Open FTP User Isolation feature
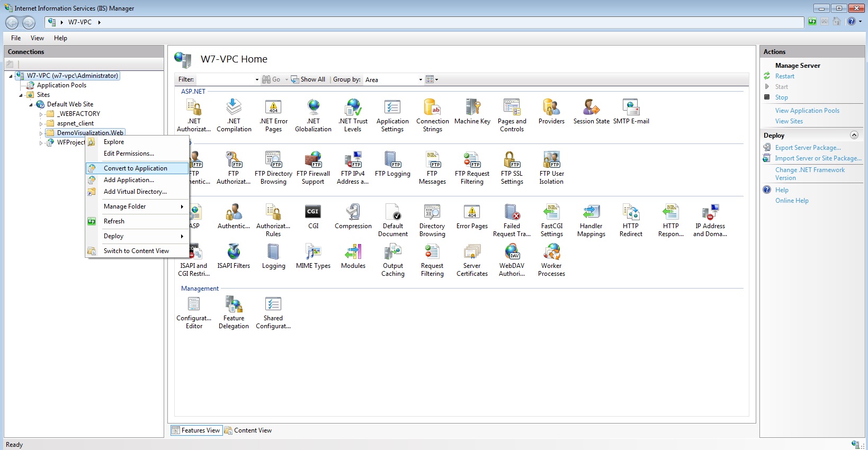This screenshot has height=450, width=868. click(551, 168)
